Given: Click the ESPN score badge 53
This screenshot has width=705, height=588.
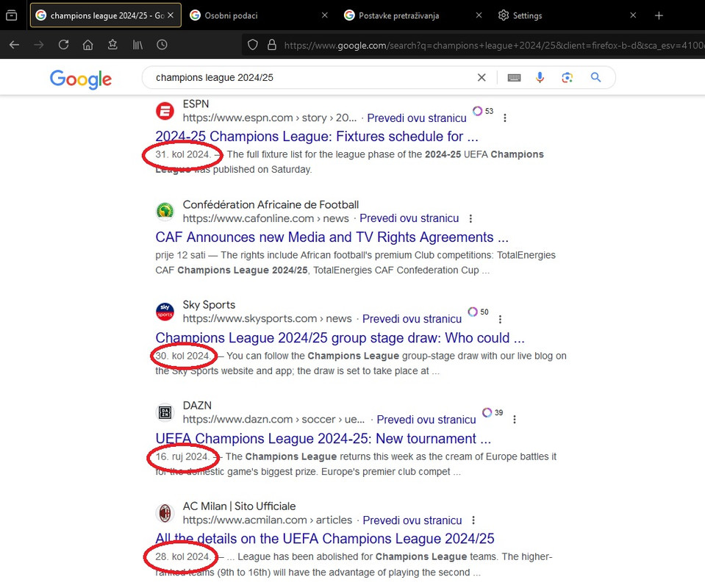Looking at the screenshot, I should click(x=483, y=111).
